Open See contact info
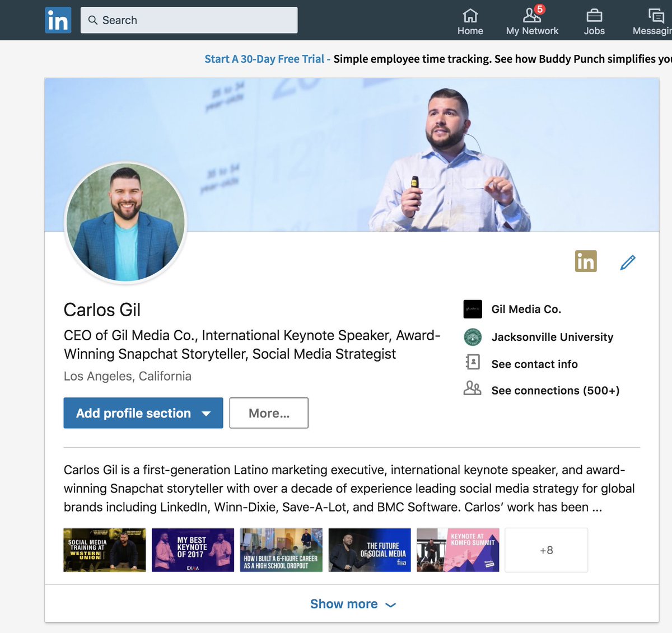The height and width of the screenshot is (633, 672). tap(535, 364)
